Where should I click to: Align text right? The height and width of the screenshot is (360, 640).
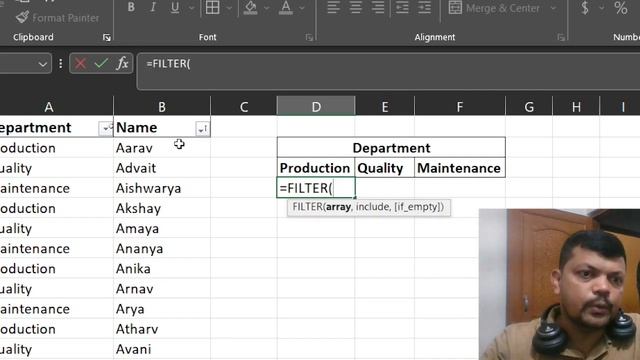click(378, 7)
